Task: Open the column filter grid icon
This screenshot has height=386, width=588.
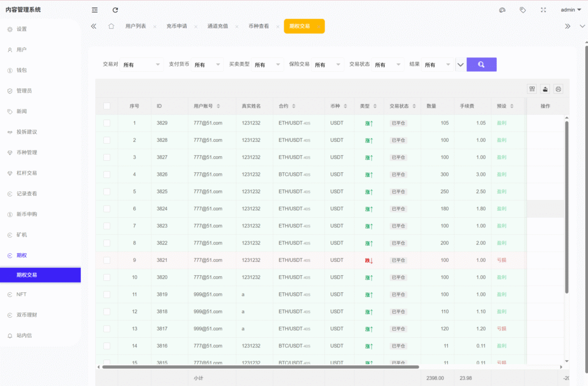Action: 532,89
